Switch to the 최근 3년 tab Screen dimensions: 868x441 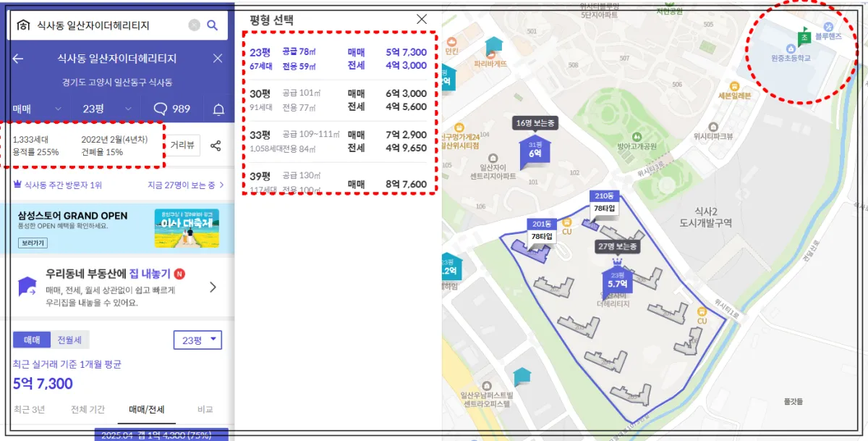tap(30, 409)
